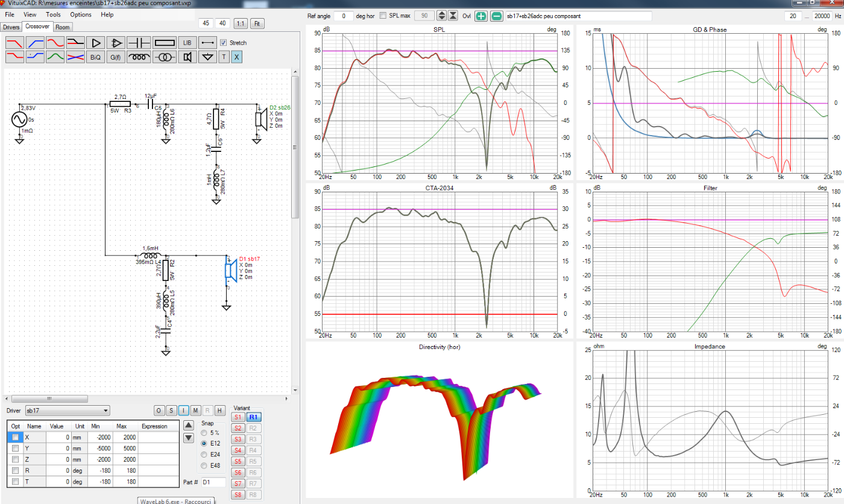Select the capacitor component icon

coord(139,43)
